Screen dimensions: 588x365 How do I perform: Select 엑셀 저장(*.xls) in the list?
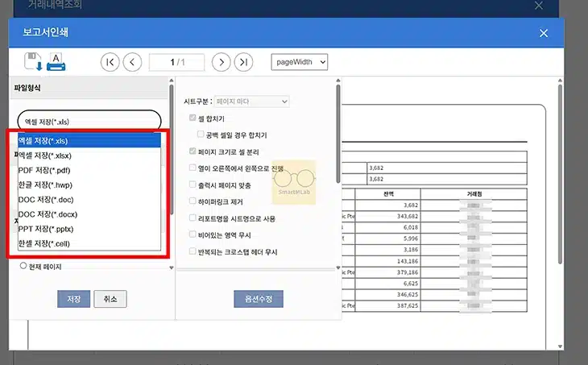click(89, 141)
